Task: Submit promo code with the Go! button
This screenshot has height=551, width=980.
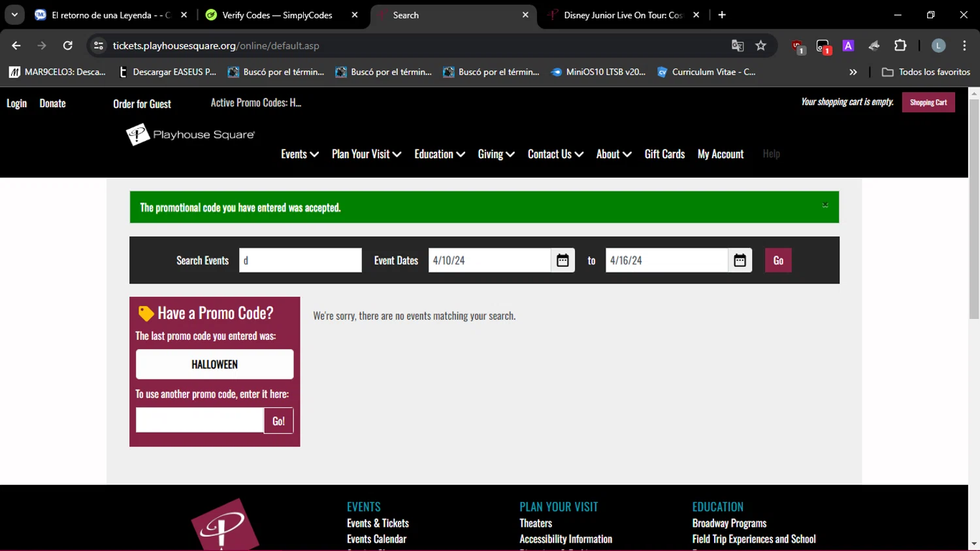Action: click(279, 421)
